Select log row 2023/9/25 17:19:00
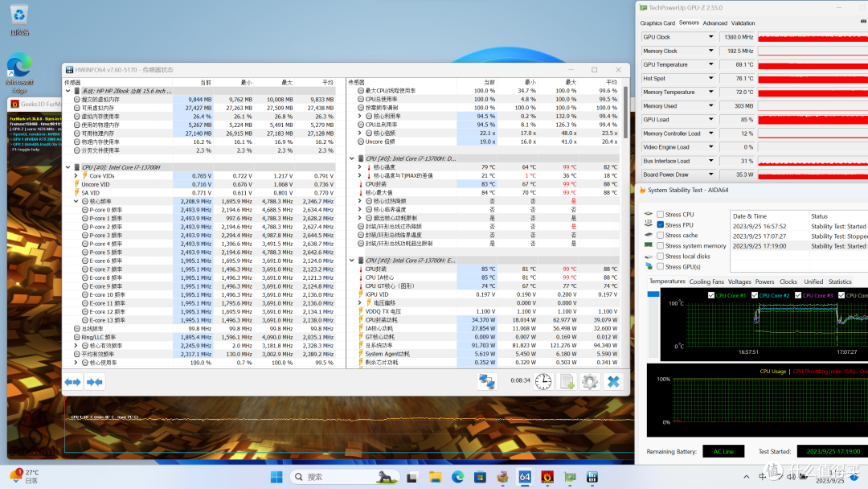The height and width of the screenshot is (489, 868). (800, 246)
